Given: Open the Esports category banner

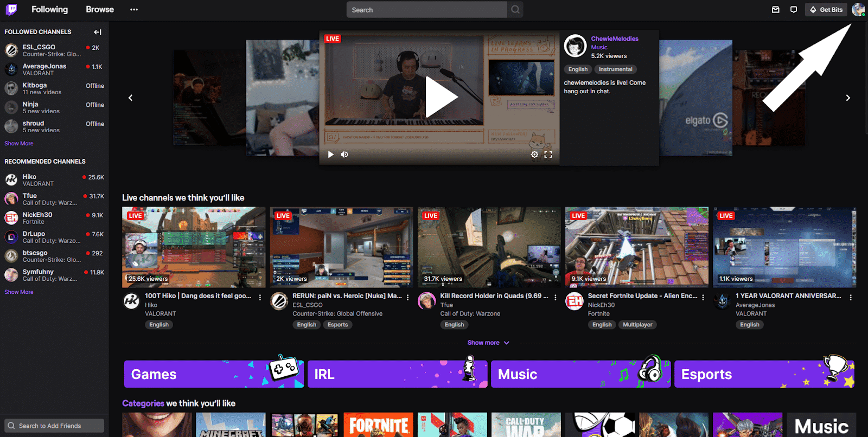Looking at the screenshot, I should [764, 374].
